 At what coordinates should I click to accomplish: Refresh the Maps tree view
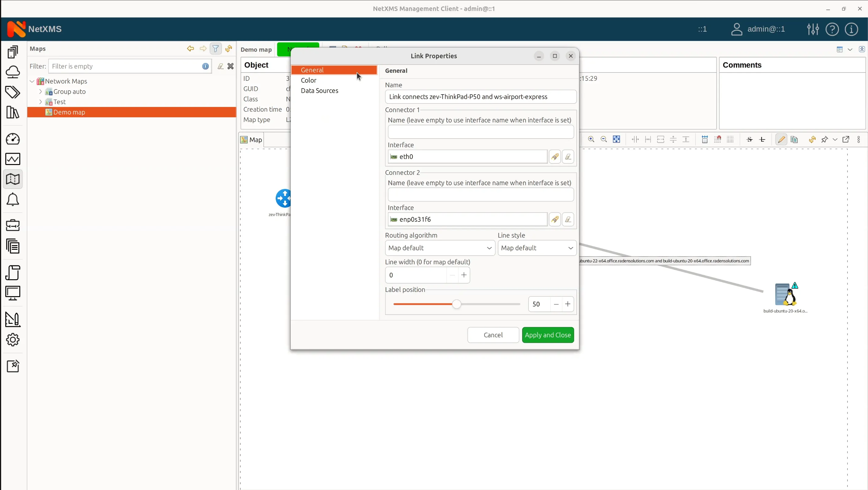[x=228, y=49]
